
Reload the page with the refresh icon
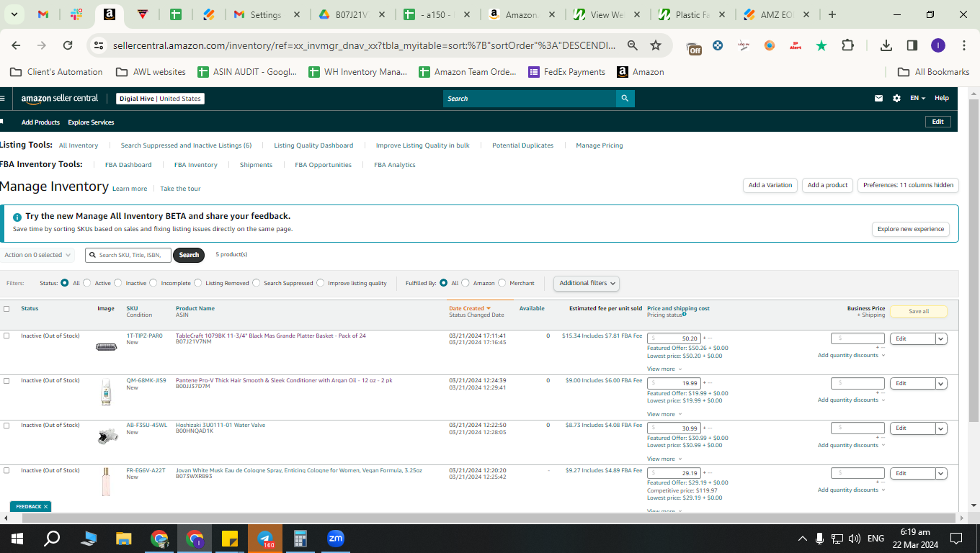pyautogui.click(x=68, y=45)
